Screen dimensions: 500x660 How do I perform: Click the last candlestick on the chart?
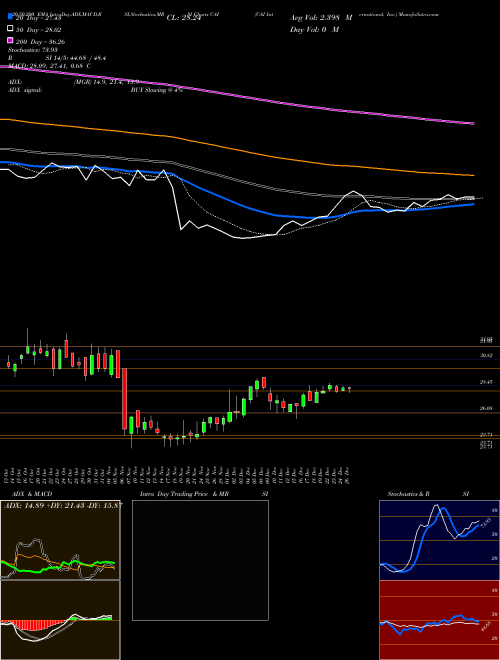[349, 389]
